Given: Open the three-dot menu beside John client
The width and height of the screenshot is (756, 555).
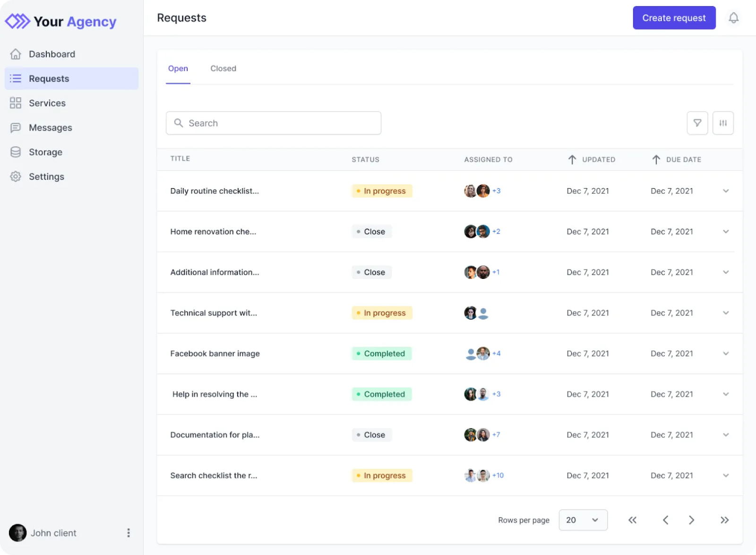Looking at the screenshot, I should 128,533.
